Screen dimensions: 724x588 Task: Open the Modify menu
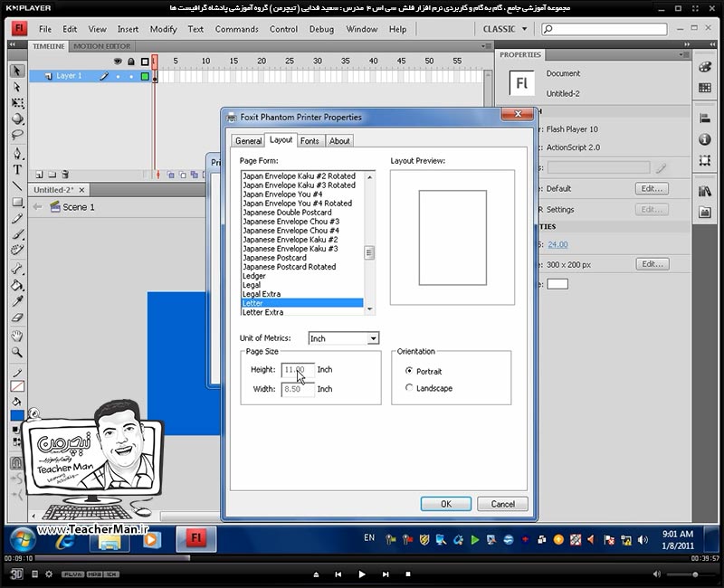tap(164, 29)
